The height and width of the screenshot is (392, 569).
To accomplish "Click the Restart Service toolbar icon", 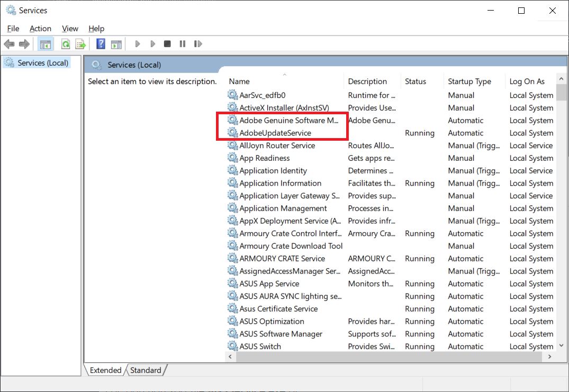I will point(198,44).
